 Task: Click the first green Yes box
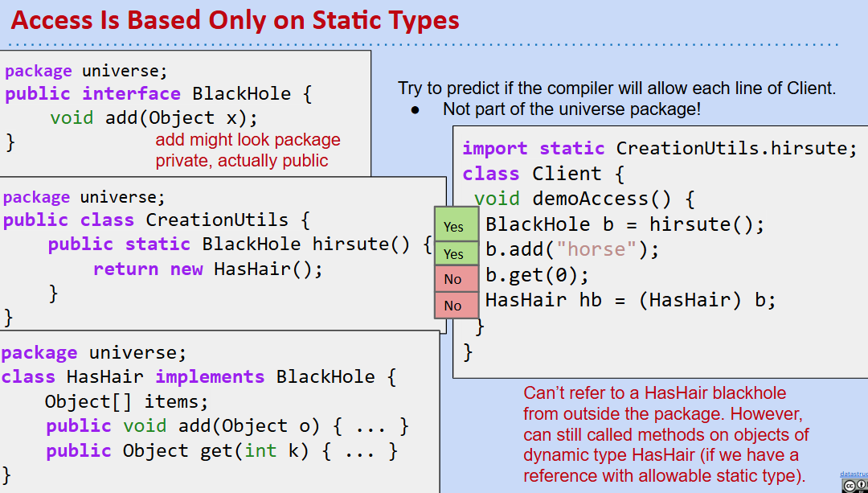pos(454,226)
